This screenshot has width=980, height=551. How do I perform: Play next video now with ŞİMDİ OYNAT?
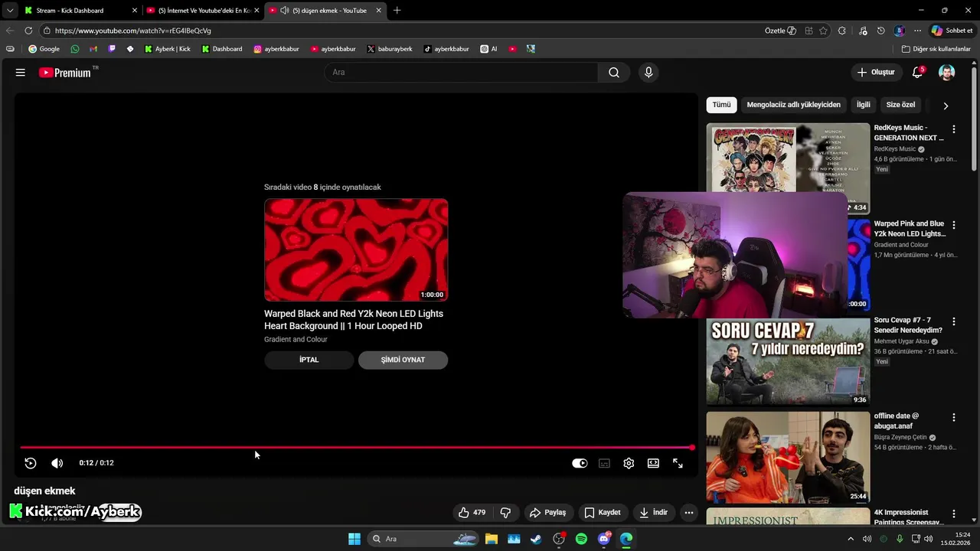pos(403,360)
